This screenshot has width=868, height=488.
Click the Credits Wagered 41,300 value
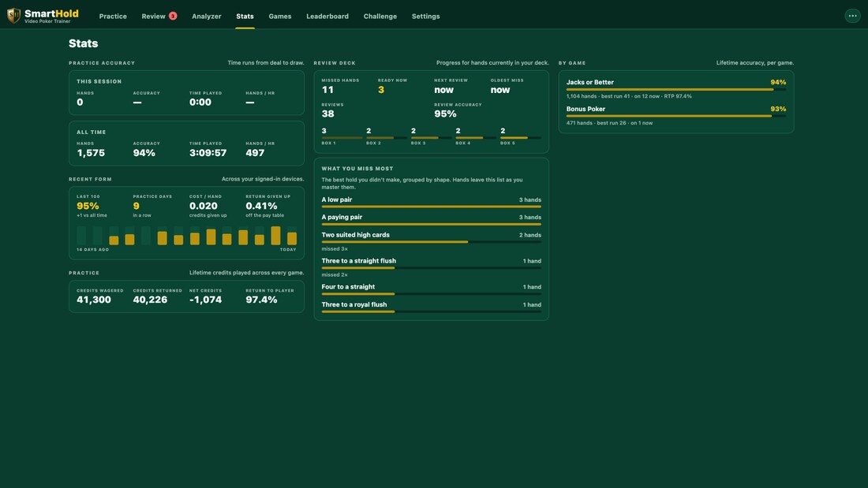click(x=94, y=300)
